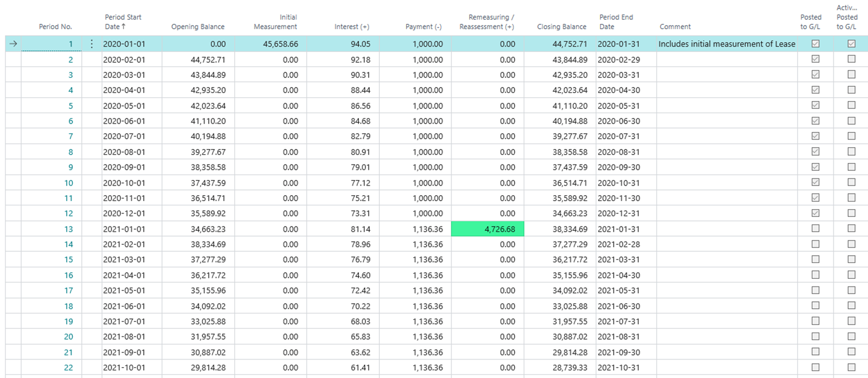Select opening balance 43,844.89 in period 3

(208, 75)
